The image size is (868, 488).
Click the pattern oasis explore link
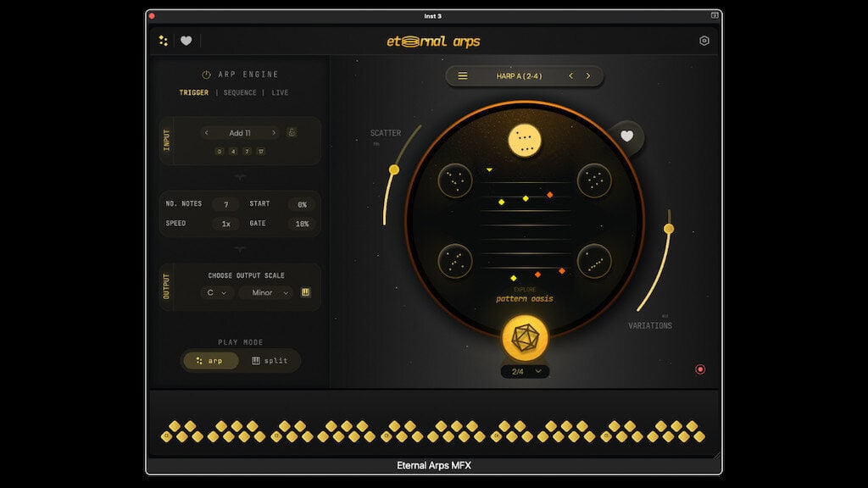[524, 299]
